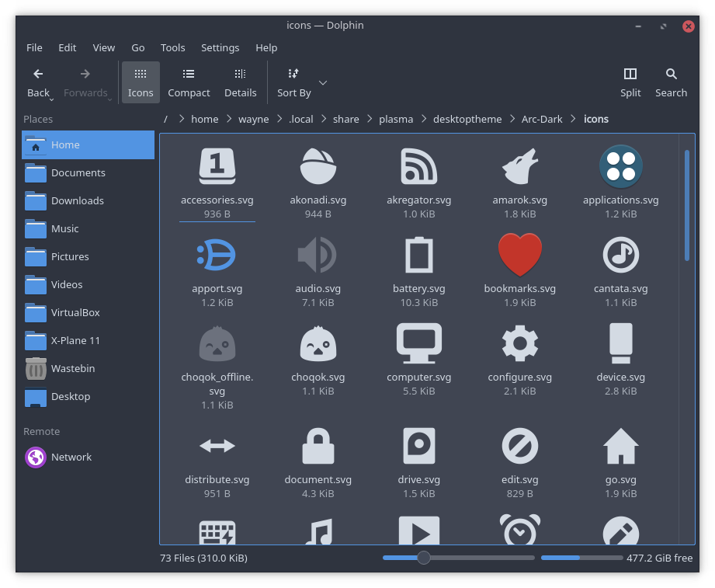Expand the chevron after share in breadcrumb
The height and width of the screenshot is (588, 715).
coord(370,119)
